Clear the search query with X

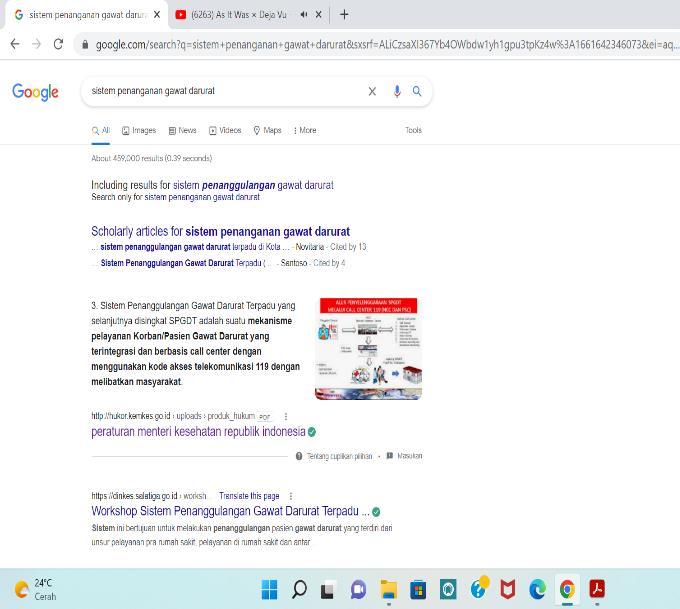(x=372, y=91)
